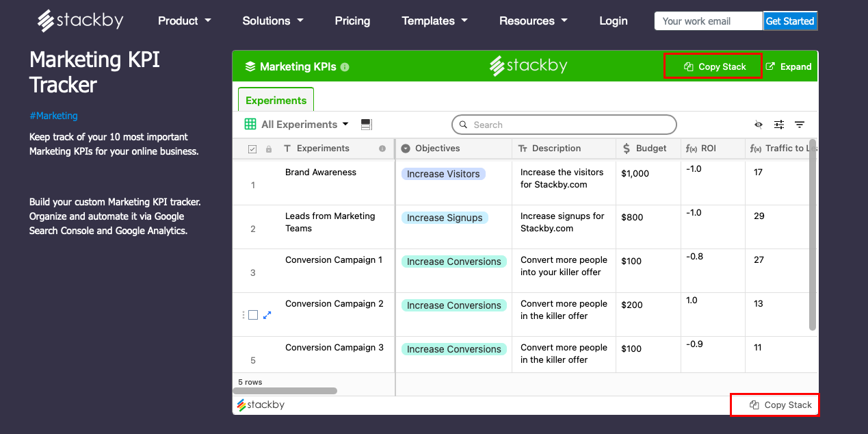Open the filter lines icon
868x434 pixels.
[800, 125]
